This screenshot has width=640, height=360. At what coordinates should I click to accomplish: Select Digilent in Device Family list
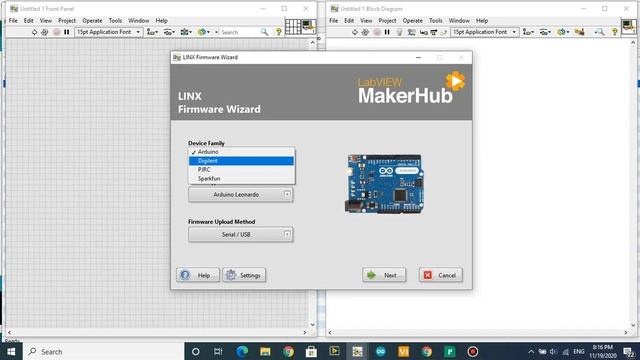[x=241, y=161]
